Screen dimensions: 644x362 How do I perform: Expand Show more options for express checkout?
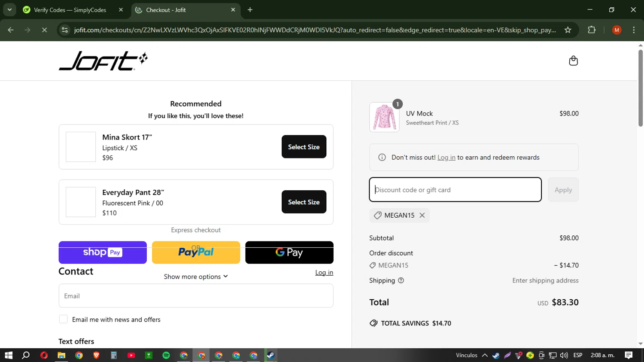[196, 277]
